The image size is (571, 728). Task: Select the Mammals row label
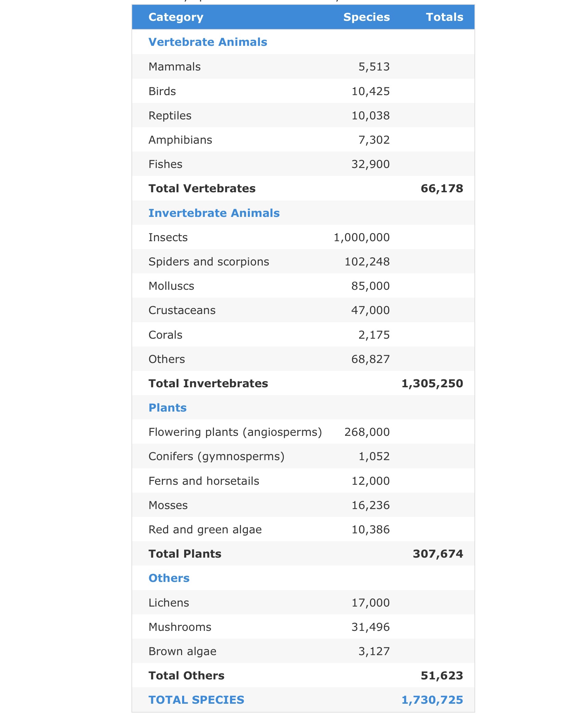point(175,67)
